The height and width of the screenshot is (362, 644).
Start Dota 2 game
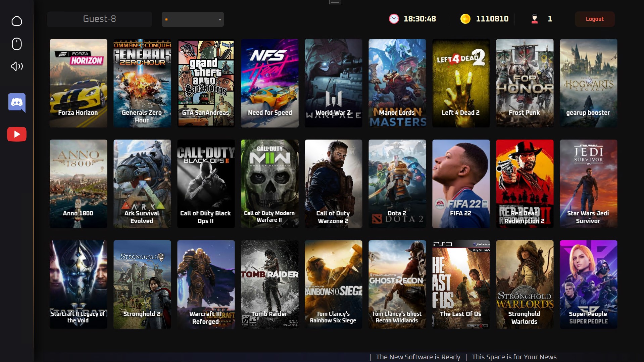pos(397,184)
